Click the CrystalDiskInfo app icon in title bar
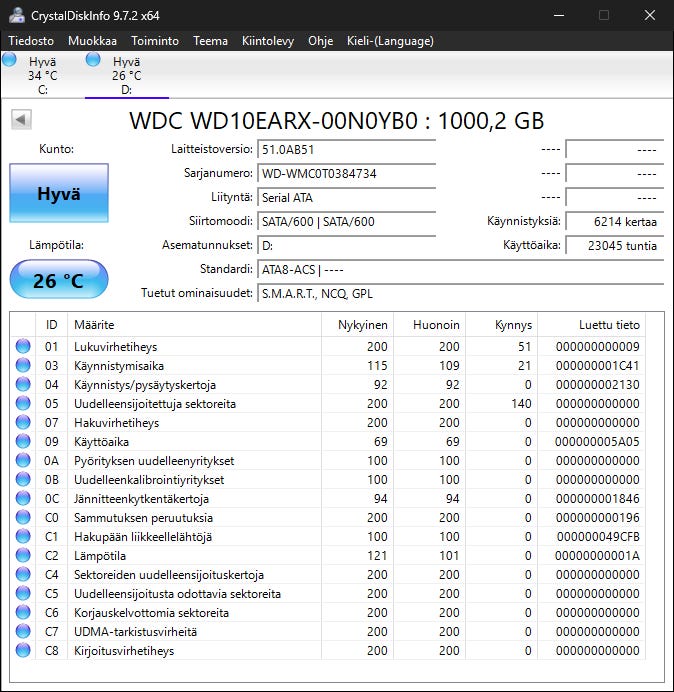The width and height of the screenshot is (674, 692). tap(16, 15)
